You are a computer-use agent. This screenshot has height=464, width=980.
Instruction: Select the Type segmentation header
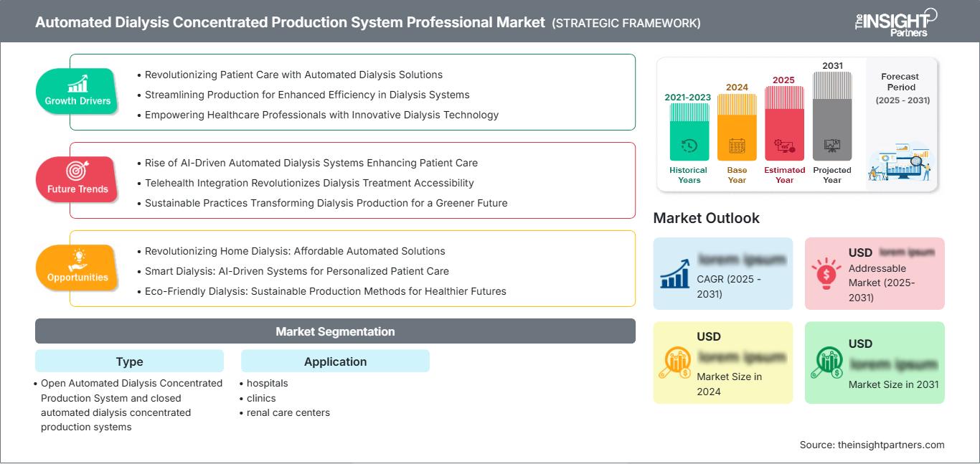click(x=129, y=361)
